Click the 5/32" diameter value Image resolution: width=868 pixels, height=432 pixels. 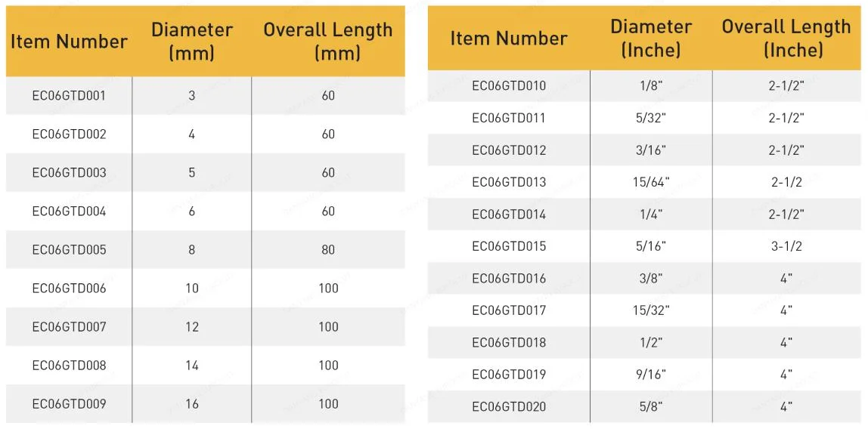pyautogui.click(x=652, y=118)
